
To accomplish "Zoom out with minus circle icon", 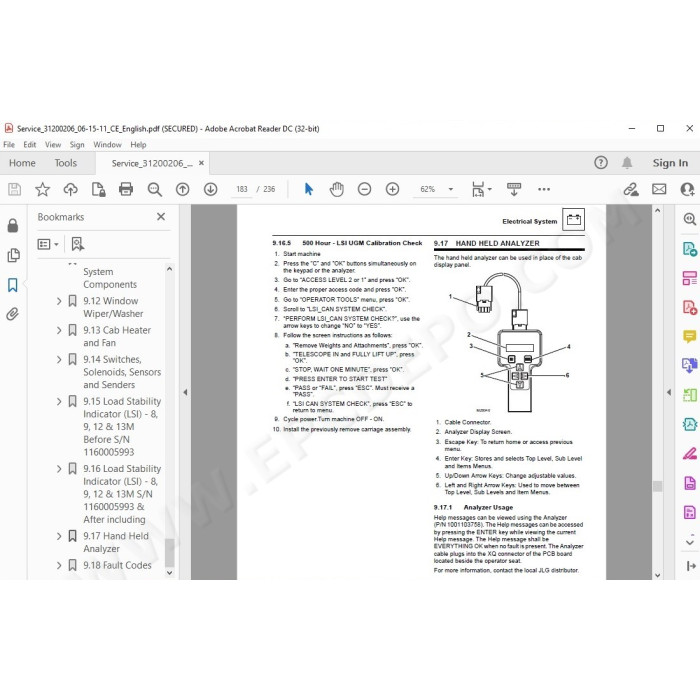I will tap(364, 189).
